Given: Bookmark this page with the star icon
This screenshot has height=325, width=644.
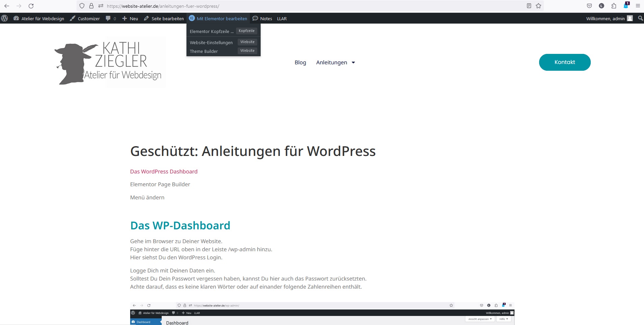Looking at the screenshot, I should click(x=538, y=6).
